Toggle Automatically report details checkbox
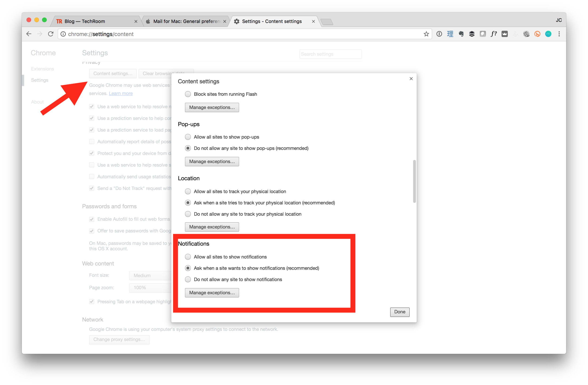588x385 pixels. coord(92,142)
